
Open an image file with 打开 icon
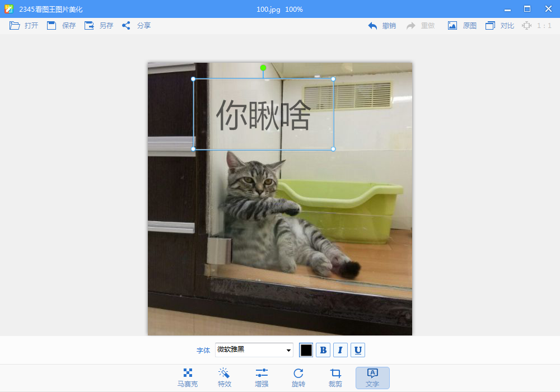[x=15, y=26]
